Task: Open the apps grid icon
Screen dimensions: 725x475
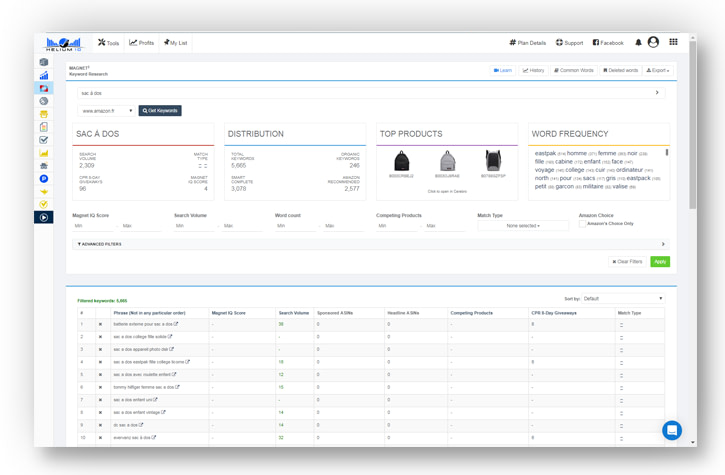Action: pyautogui.click(x=673, y=42)
